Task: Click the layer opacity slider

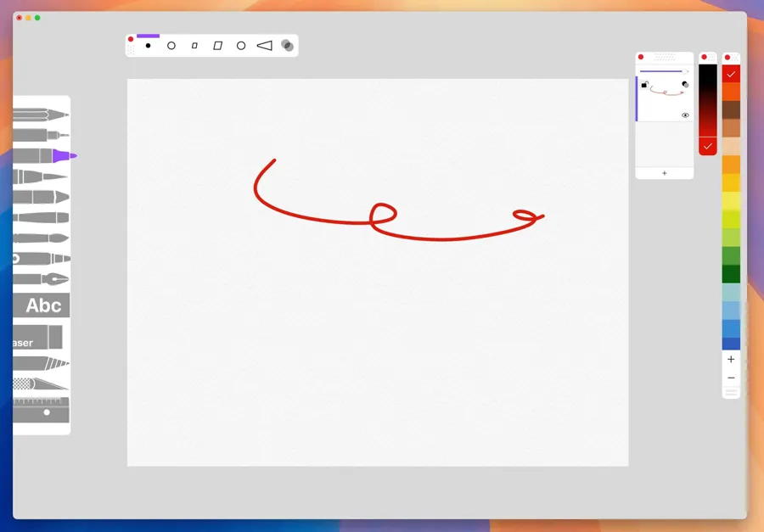Action: tap(662, 71)
